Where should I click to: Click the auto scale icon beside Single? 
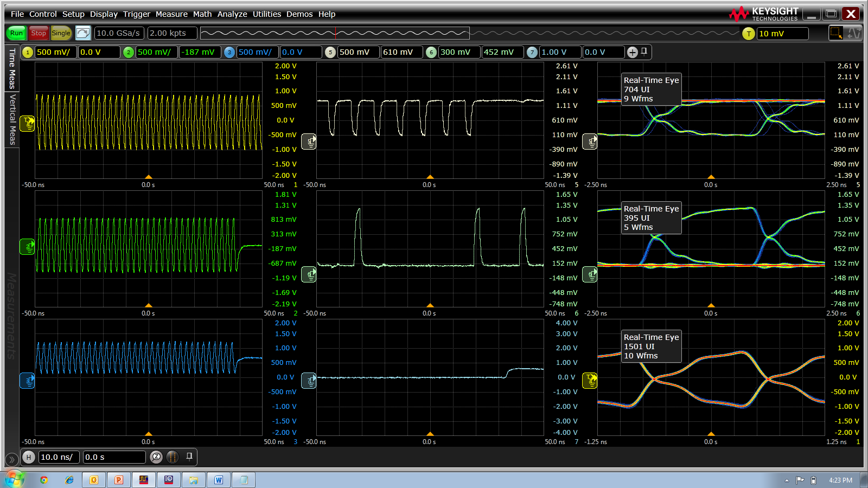[83, 33]
